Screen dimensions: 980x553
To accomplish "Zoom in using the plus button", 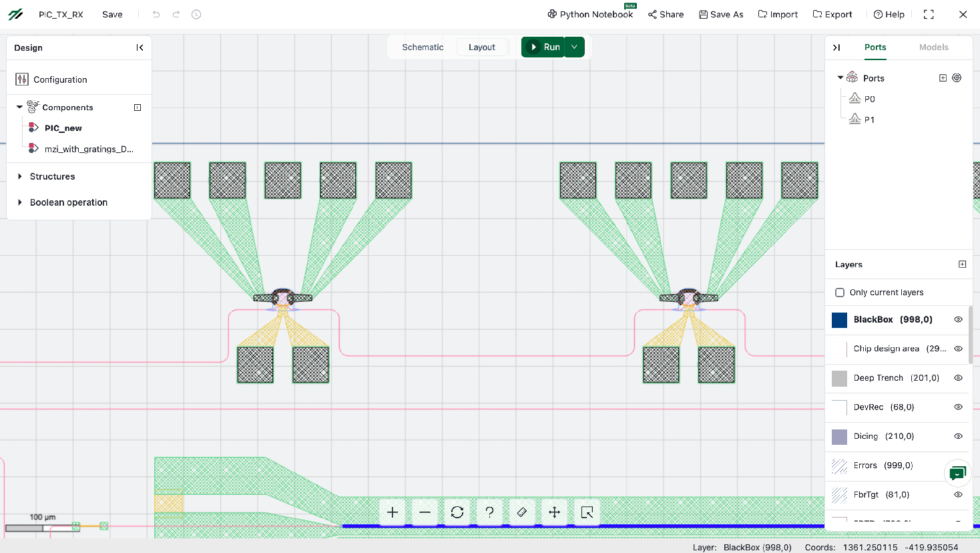I will [x=393, y=512].
